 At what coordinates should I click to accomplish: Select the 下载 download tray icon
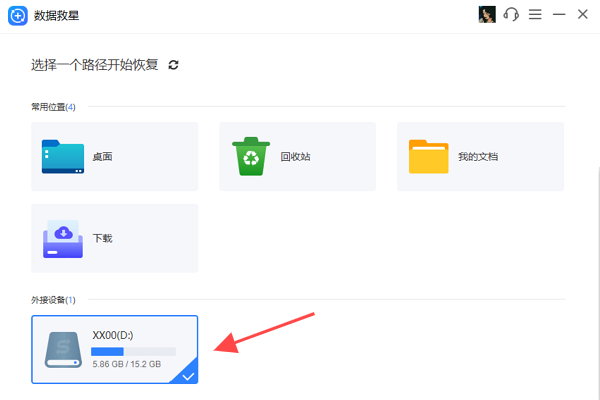coord(62,239)
